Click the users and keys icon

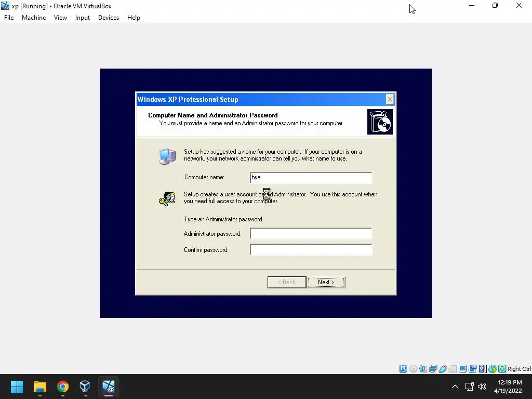[167, 199]
